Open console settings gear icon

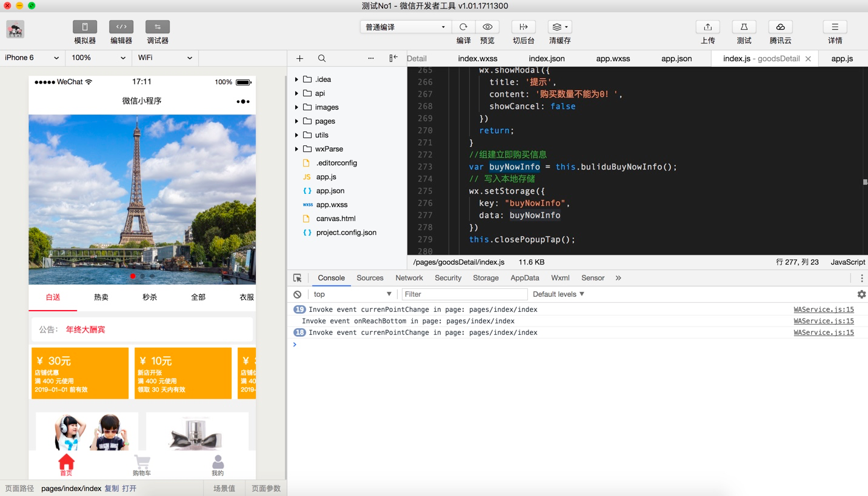tap(861, 294)
